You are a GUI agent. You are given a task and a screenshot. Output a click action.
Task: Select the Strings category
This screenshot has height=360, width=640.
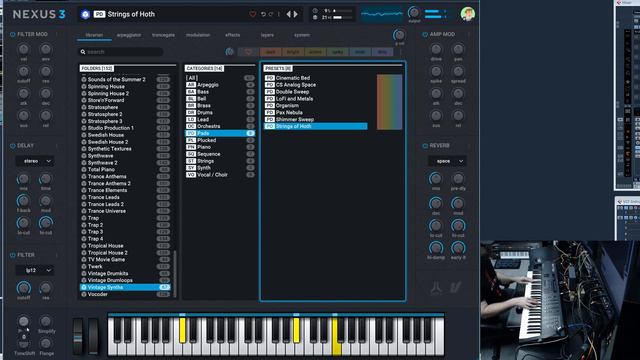tap(220, 161)
